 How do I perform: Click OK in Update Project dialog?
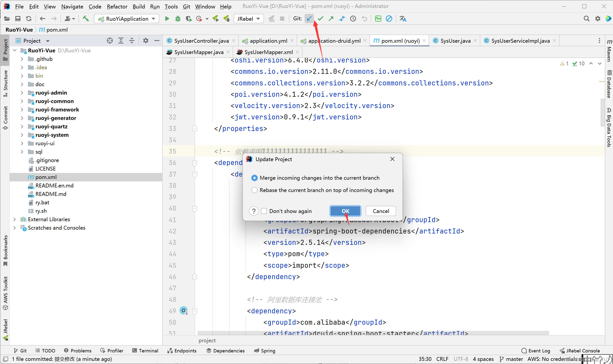point(345,211)
